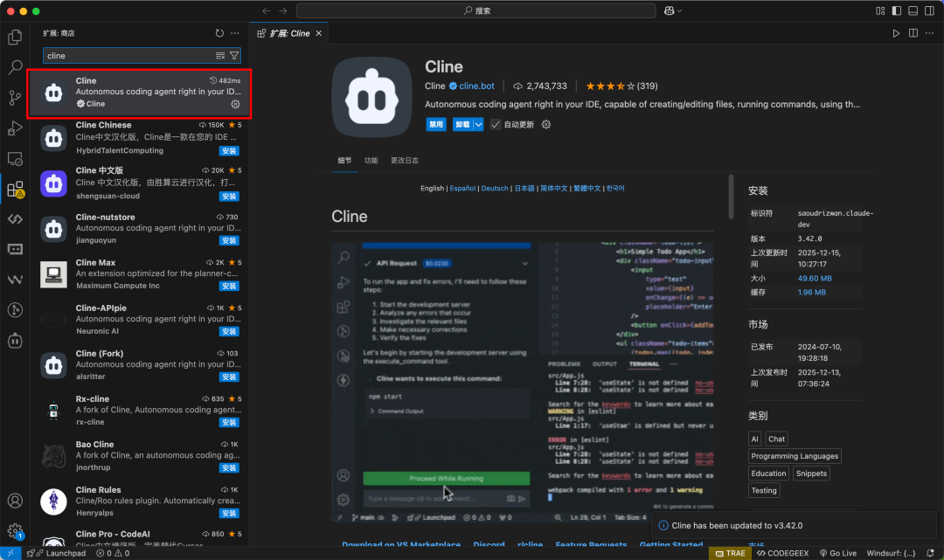Click the top command center search box
Viewport: 944px width, 560px height.
(476, 10)
